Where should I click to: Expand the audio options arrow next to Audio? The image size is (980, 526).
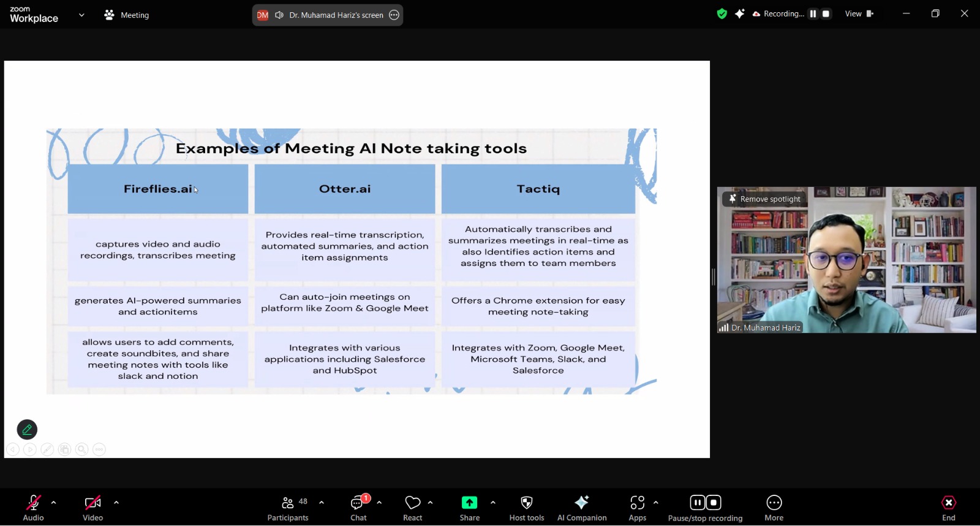click(54, 503)
